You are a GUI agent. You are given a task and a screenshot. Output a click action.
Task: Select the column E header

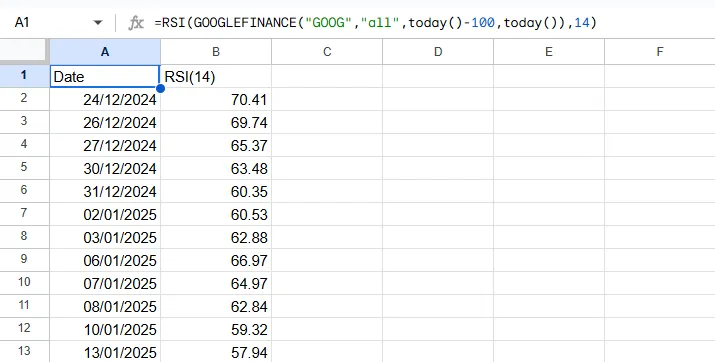(549, 52)
